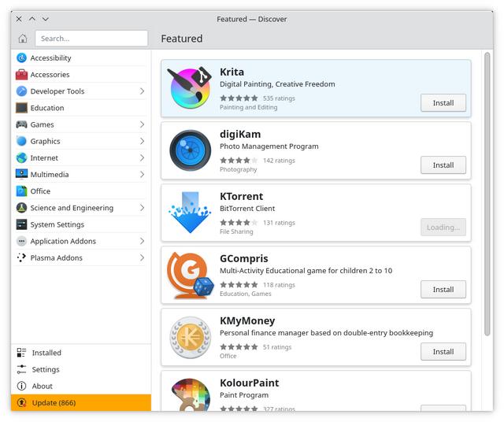Show the Installed applications list
The width and height of the screenshot is (504, 422).
pos(81,353)
